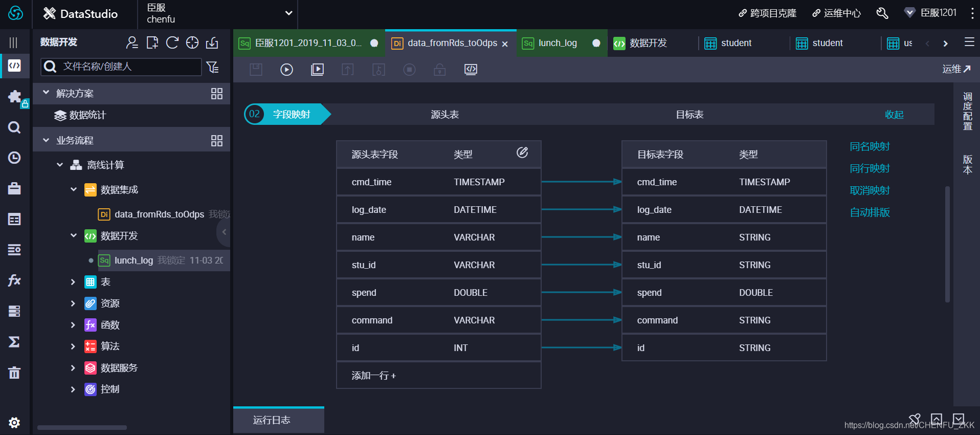Click the wrench tool icon in header
The width and height of the screenshot is (980, 435).
(x=882, y=13)
